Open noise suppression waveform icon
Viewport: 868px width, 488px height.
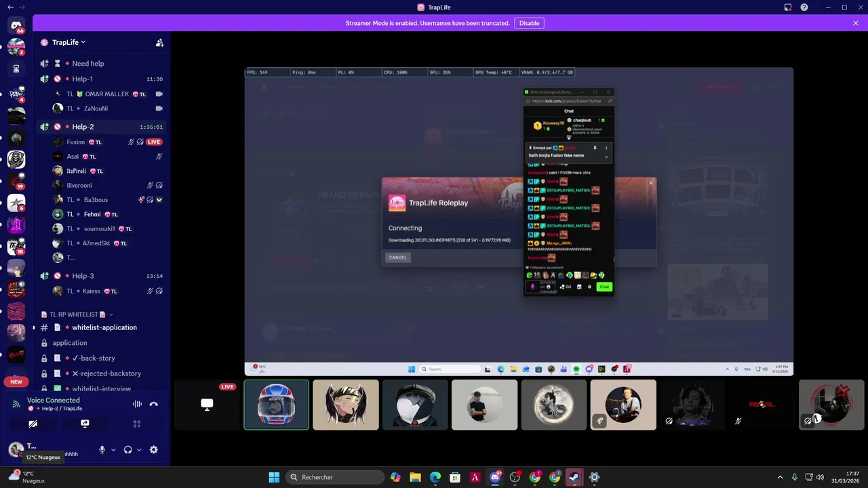pyautogui.click(x=137, y=404)
